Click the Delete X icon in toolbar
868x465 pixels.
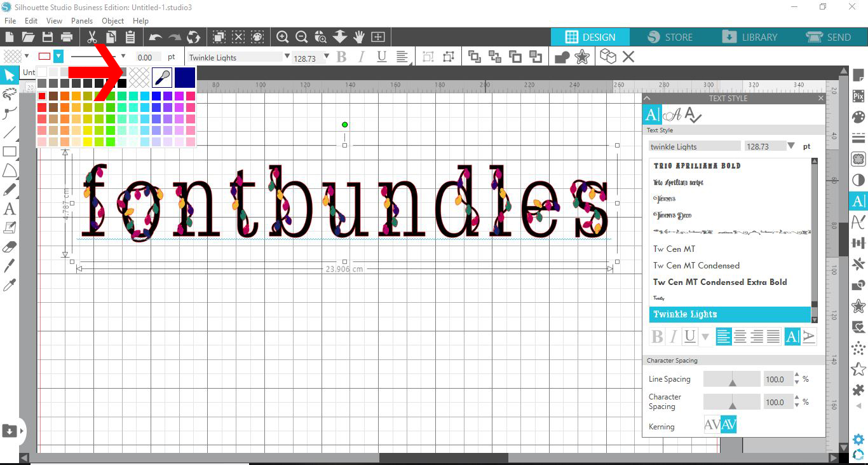pyautogui.click(x=628, y=57)
